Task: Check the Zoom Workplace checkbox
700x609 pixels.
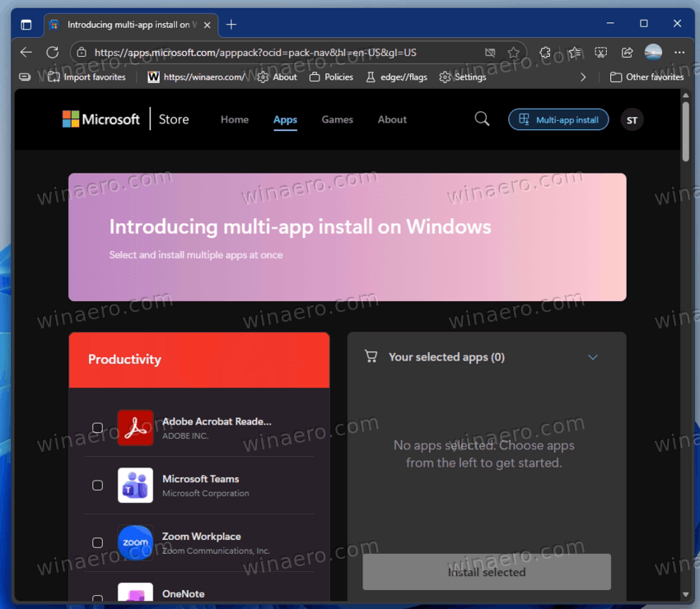Action: coord(97,542)
